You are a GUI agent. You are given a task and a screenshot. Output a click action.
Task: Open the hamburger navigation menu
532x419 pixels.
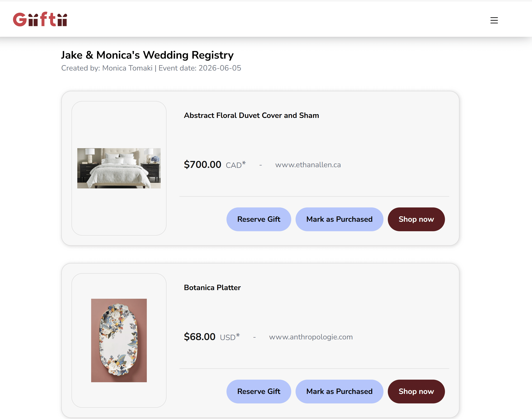point(494,20)
